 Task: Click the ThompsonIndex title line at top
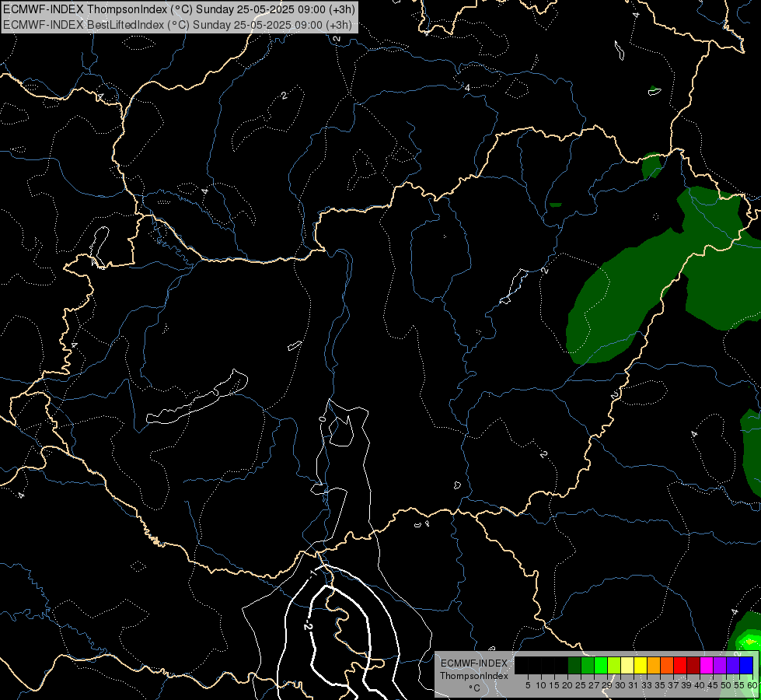click(179, 9)
